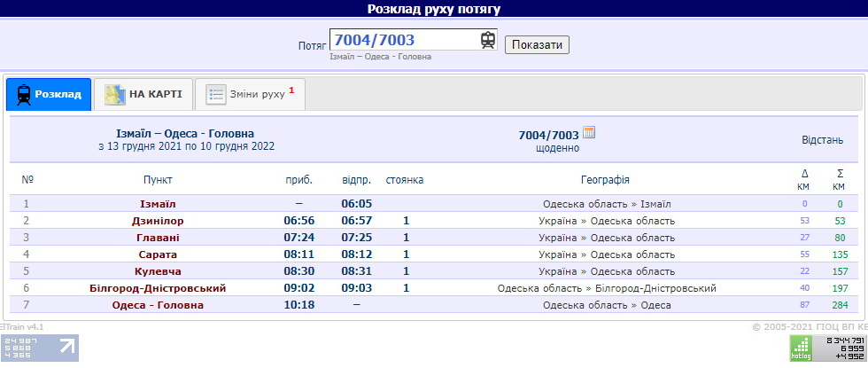
Task: Click arrival time 08:30
Action: (299, 271)
